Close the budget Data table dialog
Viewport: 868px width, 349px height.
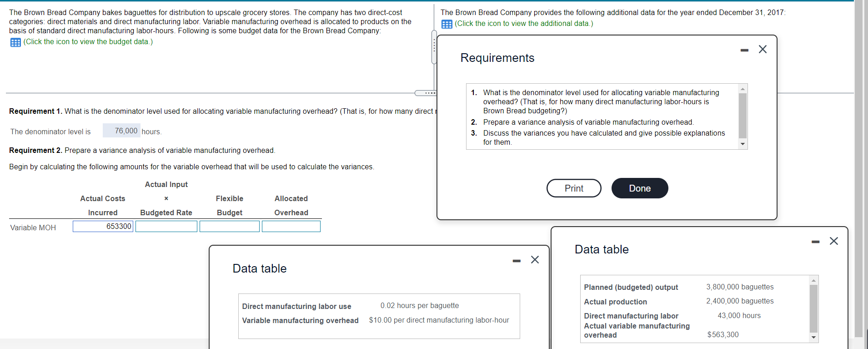pyautogui.click(x=535, y=260)
